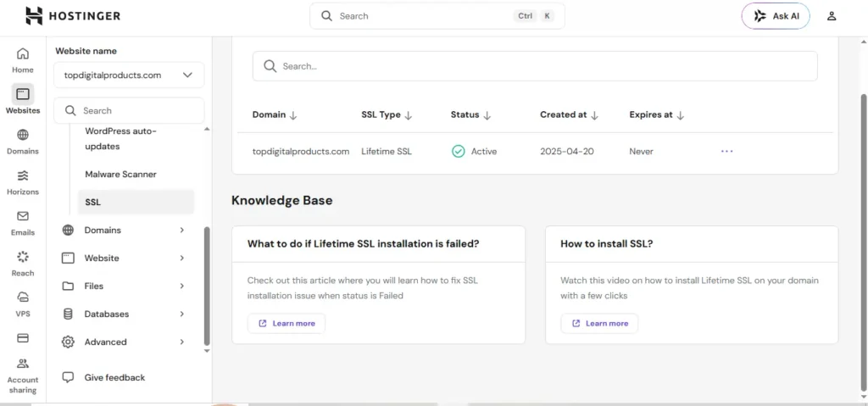The height and width of the screenshot is (406, 868).
Task: Sort by Expires at column arrow
Action: [x=681, y=115]
